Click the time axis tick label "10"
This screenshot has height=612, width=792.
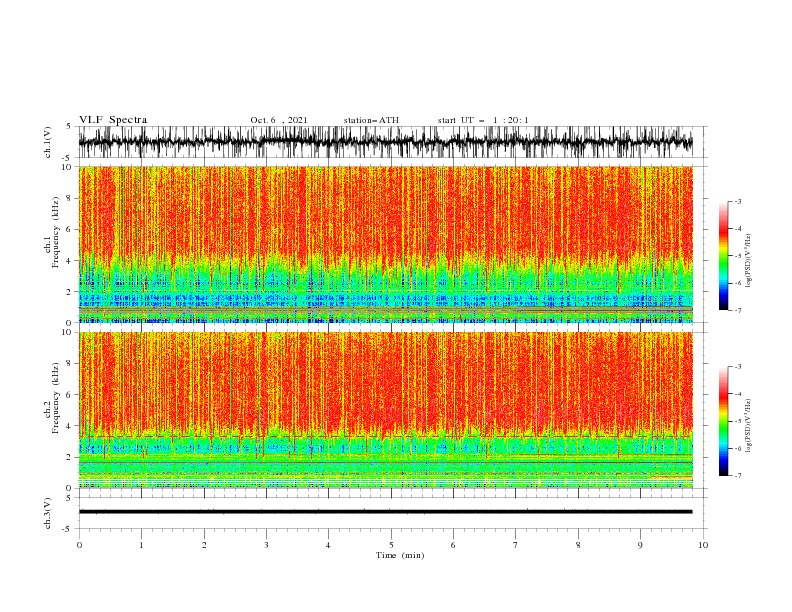(703, 545)
